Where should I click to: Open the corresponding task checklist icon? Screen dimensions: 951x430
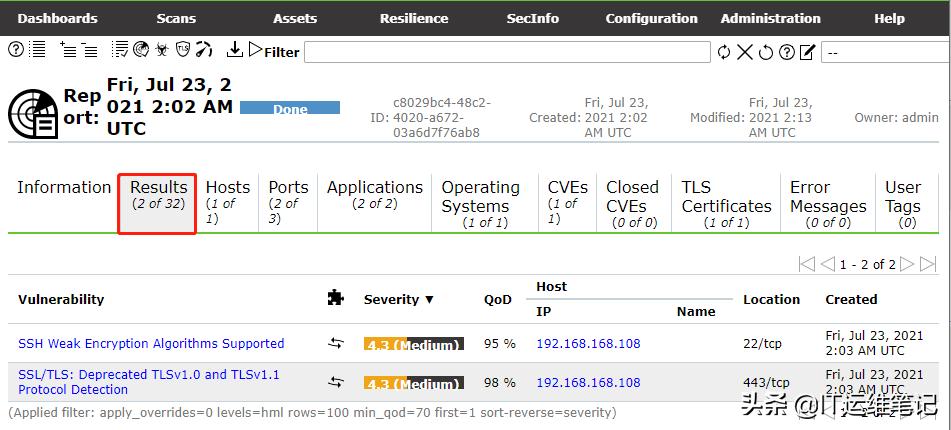tap(120, 50)
